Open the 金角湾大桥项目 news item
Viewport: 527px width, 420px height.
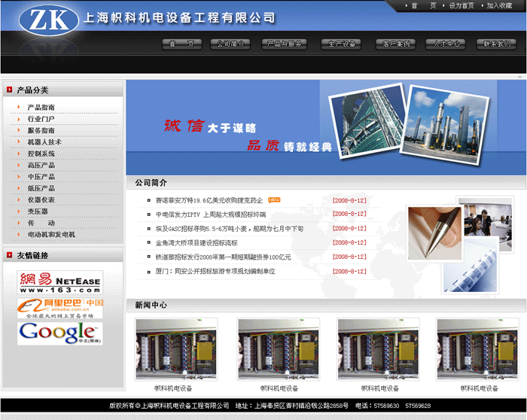[x=196, y=243]
